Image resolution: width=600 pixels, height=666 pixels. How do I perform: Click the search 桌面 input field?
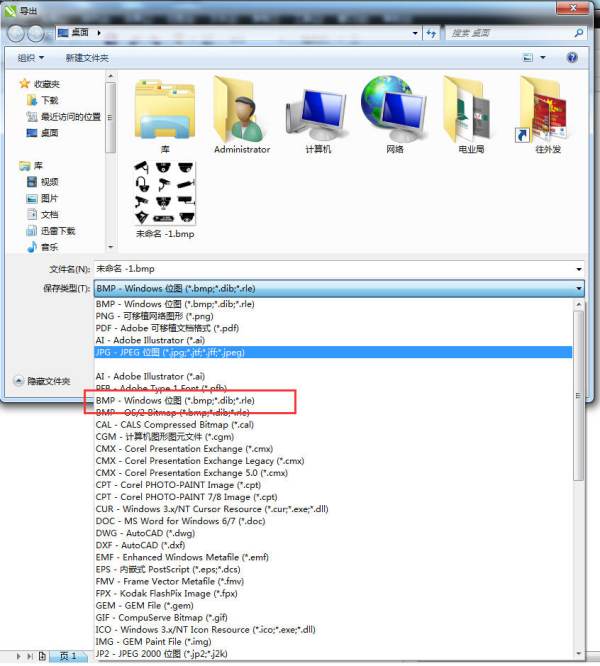(x=510, y=33)
